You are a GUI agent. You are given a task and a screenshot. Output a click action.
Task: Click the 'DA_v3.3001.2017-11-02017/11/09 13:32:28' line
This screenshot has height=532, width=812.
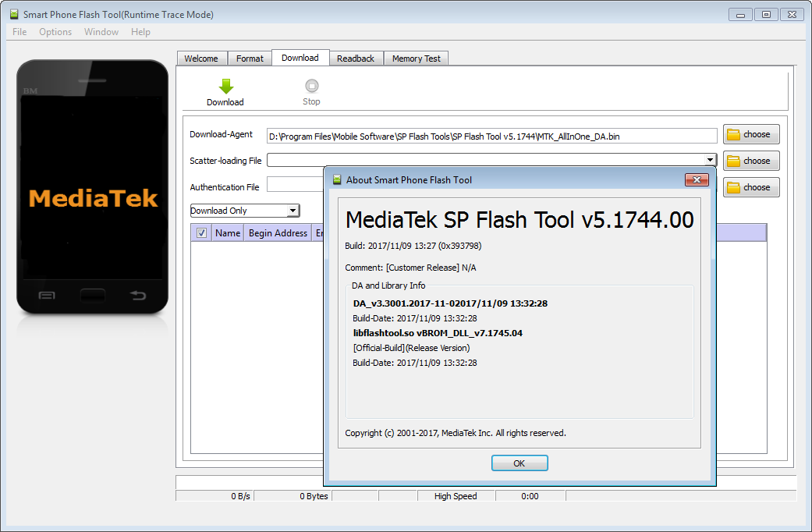[450, 303]
